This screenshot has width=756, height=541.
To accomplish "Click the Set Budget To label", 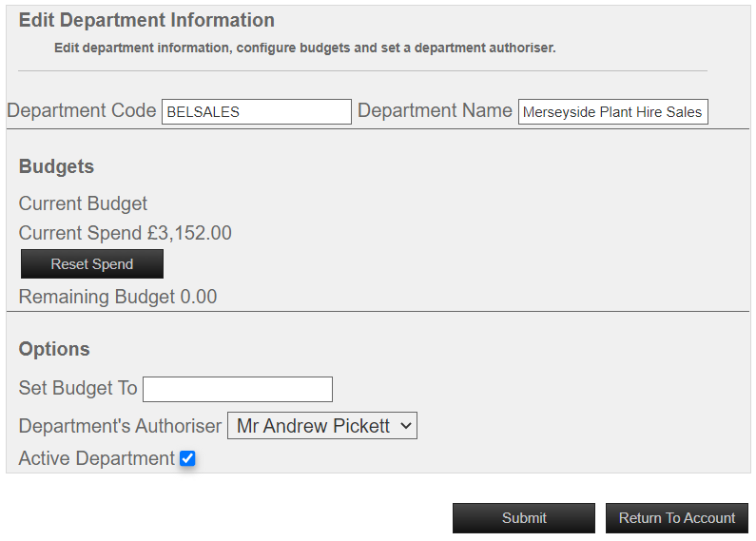I will click(78, 388).
